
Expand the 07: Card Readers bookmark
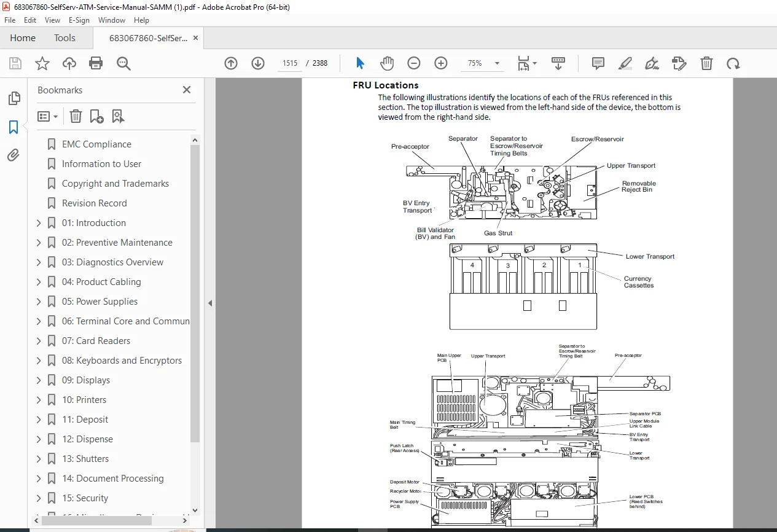pyautogui.click(x=39, y=341)
